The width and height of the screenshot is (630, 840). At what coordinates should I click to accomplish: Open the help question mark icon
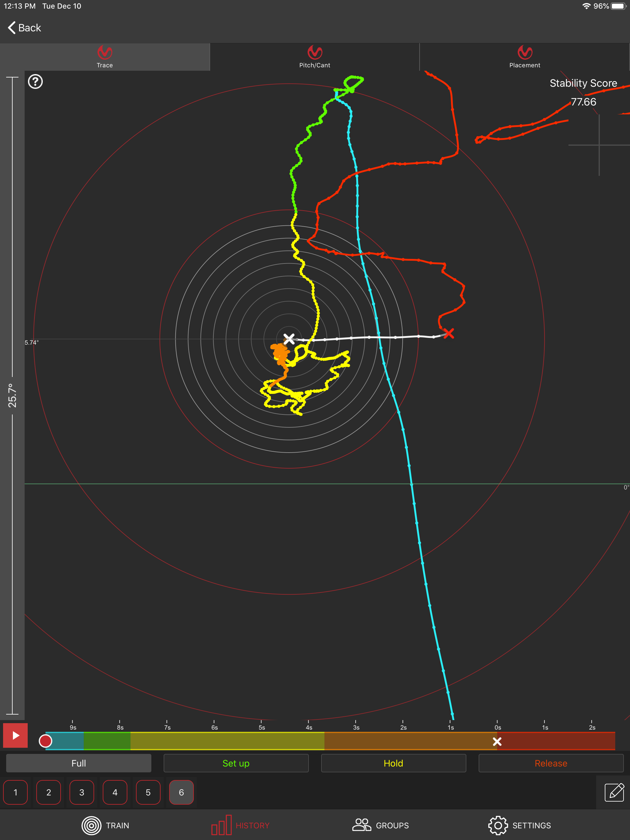tap(35, 82)
